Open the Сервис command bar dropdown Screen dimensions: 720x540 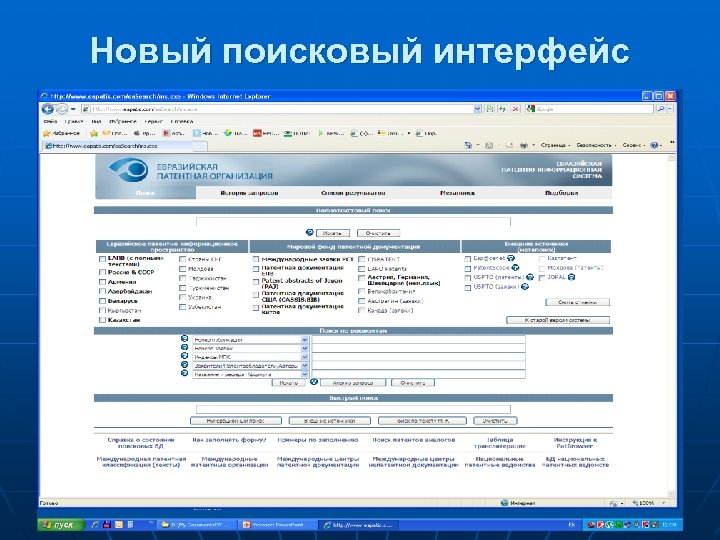click(633, 145)
